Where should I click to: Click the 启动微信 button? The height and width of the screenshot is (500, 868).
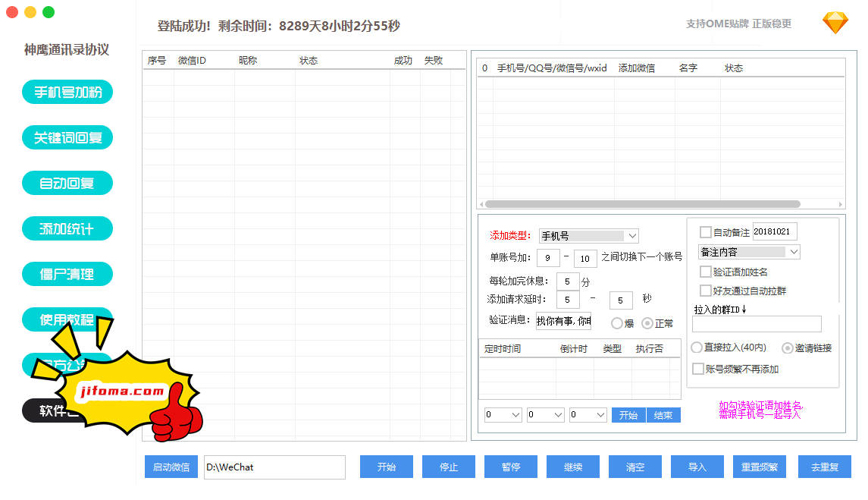(x=169, y=467)
